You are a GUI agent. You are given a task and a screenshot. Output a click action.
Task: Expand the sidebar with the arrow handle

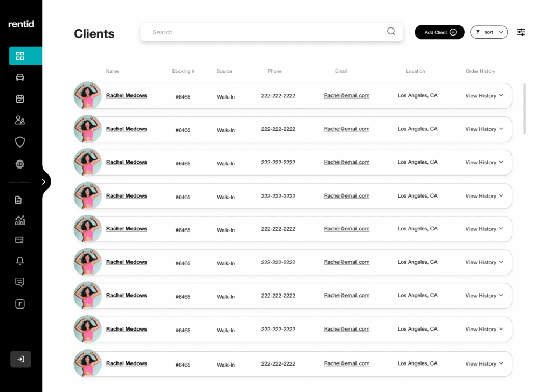point(44,182)
